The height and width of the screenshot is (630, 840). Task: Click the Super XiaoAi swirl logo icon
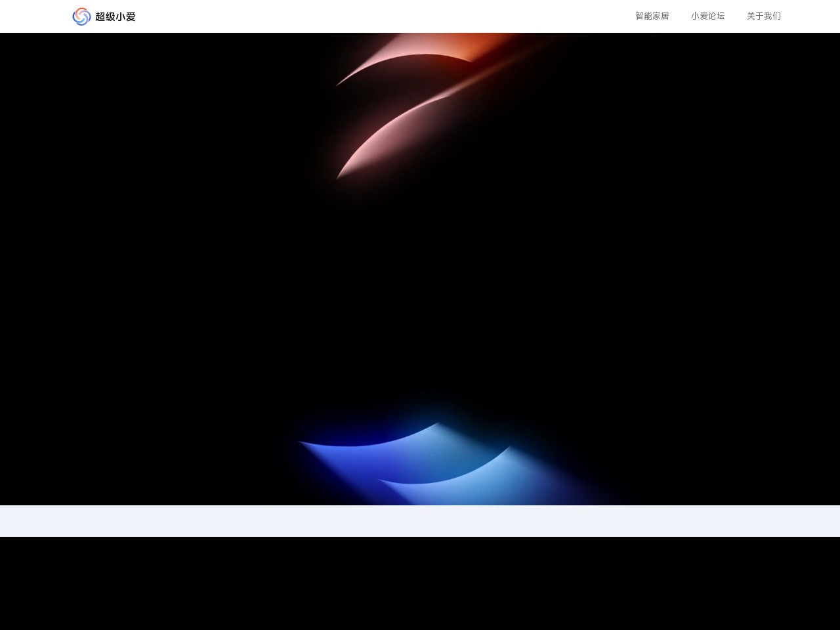pos(81,16)
